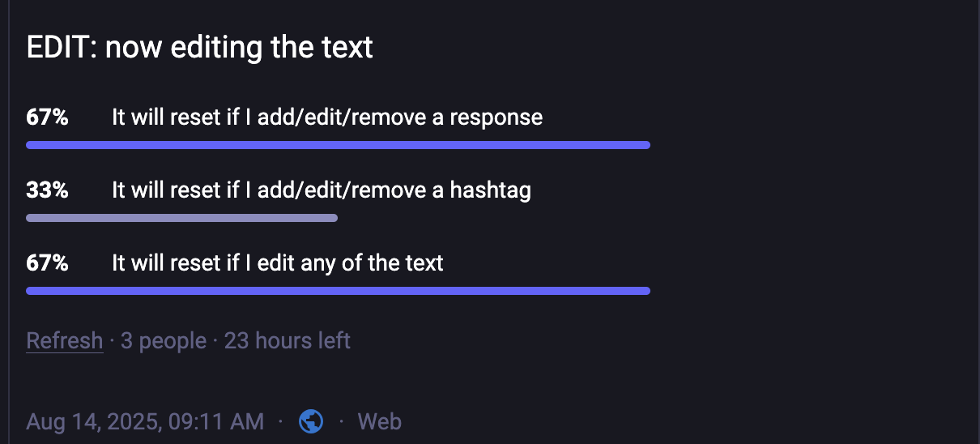Select the 'edit any of the text' option

pyautogui.click(x=277, y=263)
